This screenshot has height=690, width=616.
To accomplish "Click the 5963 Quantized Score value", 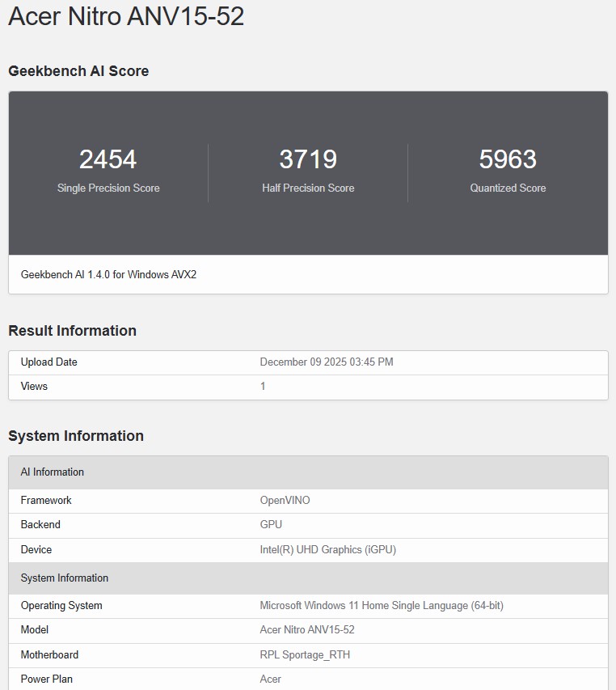I will pos(508,159).
